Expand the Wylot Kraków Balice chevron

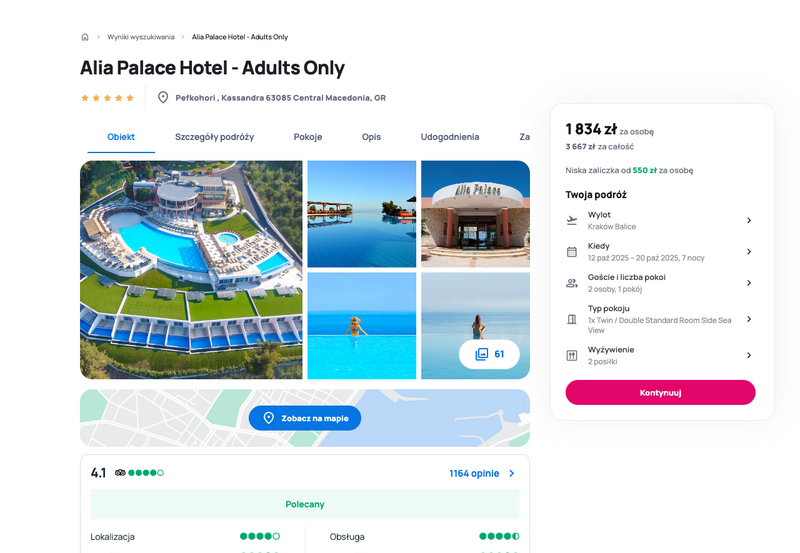(x=749, y=220)
